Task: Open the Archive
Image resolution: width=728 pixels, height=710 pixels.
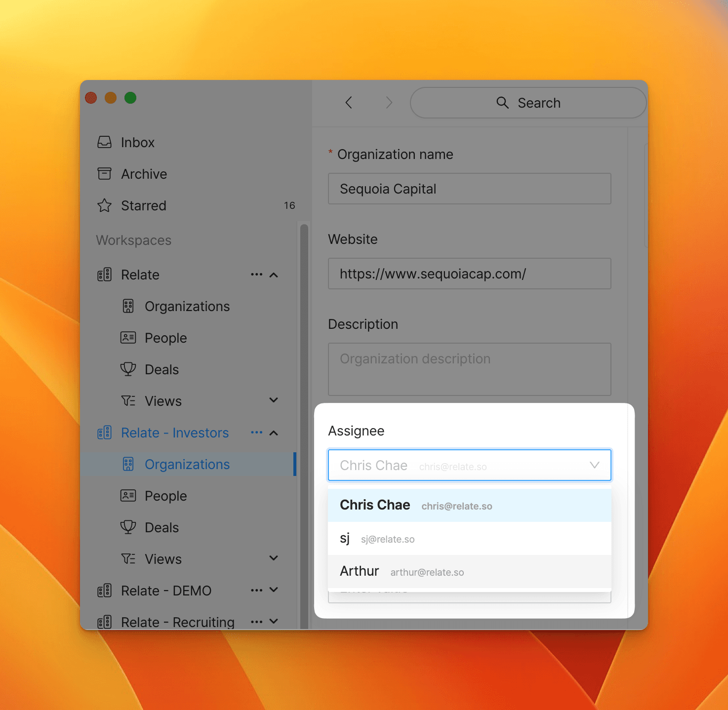Action: 144,174
